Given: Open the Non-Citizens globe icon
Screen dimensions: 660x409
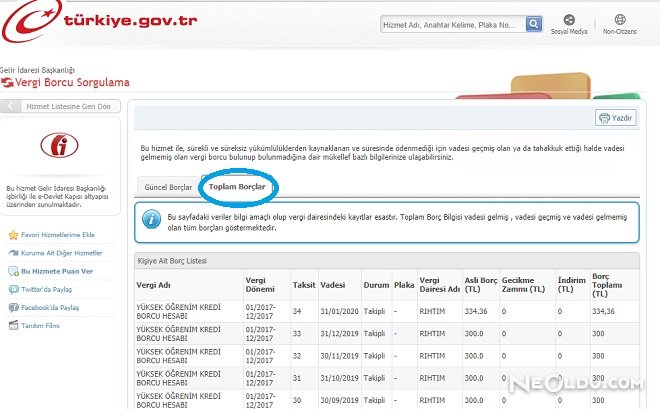Looking at the screenshot, I should pos(620,20).
